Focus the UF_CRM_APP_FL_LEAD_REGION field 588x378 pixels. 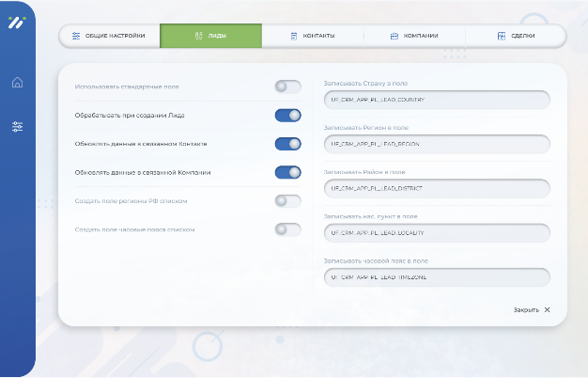[436, 144]
